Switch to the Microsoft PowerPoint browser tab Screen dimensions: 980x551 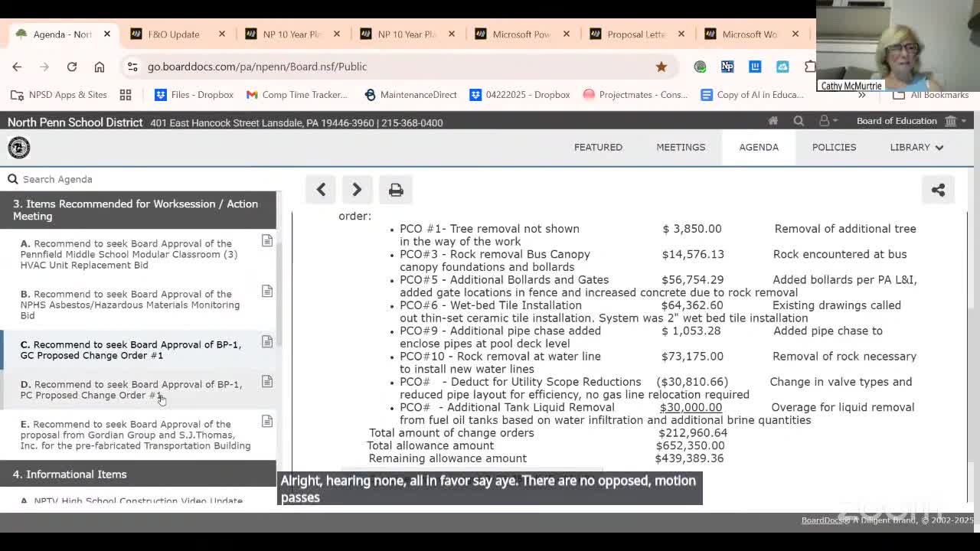pyautogui.click(x=521, y=34)
